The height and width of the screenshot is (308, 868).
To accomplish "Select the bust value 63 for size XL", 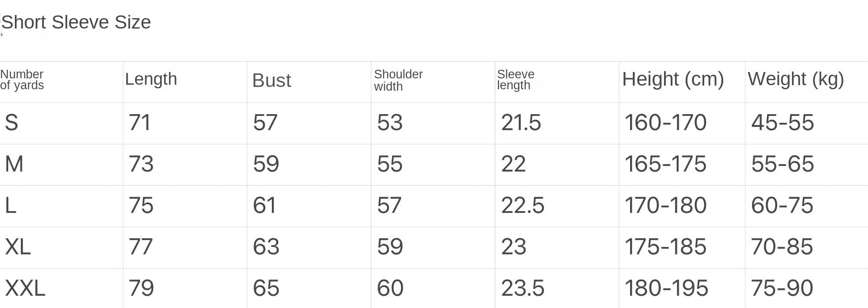I will [x=266, y=247].
